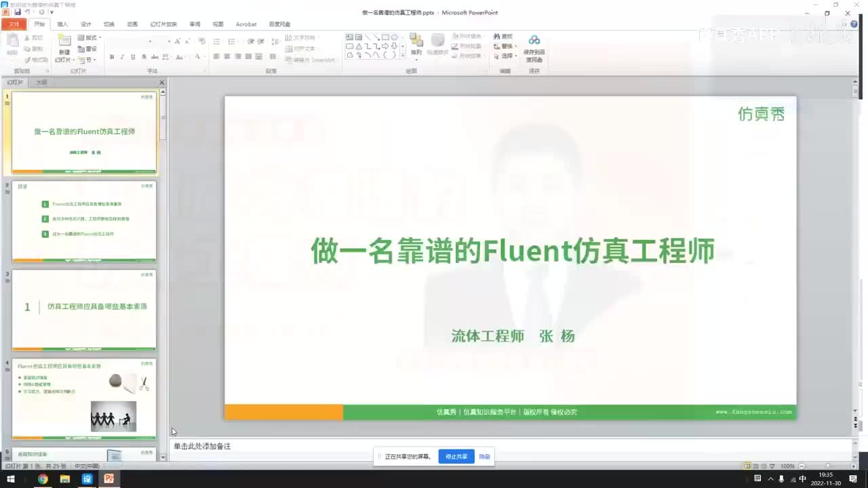This screenshot has height=488, width=868.
Task: Click Increase Font Size icon
Action: pyautogui.click(x=177, y=41)
